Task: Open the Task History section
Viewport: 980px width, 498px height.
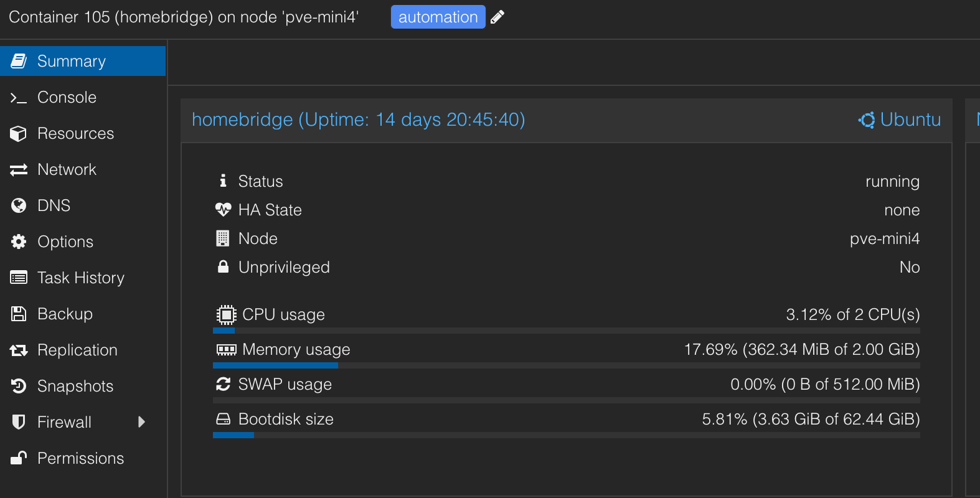Action: tap(80, 278)
